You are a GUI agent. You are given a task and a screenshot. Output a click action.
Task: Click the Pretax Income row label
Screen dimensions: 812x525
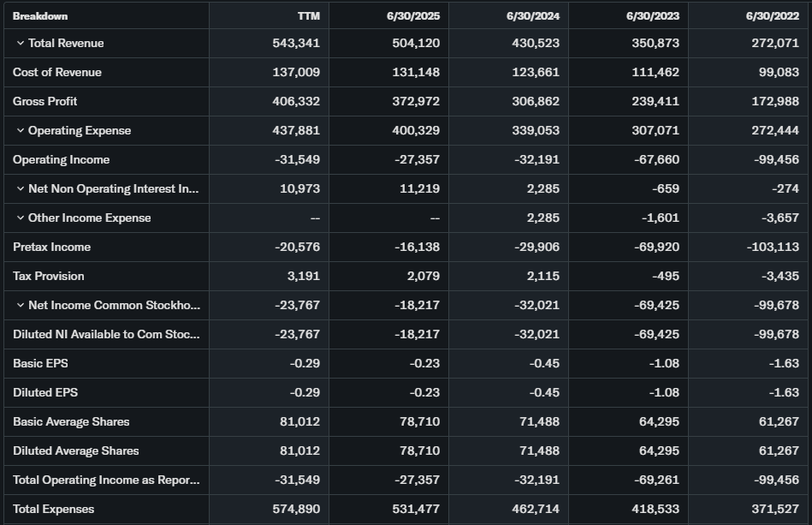(x=52, y=248)
